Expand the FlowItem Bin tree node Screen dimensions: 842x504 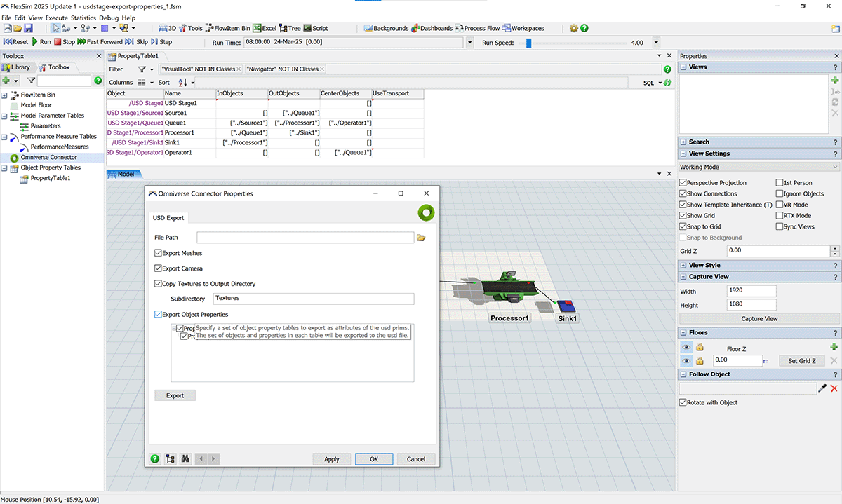click(x=5, y=95)
